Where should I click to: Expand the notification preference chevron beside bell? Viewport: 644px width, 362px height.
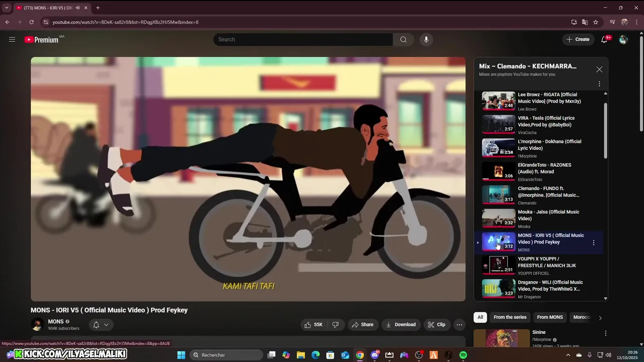click(x=106, y=325)
